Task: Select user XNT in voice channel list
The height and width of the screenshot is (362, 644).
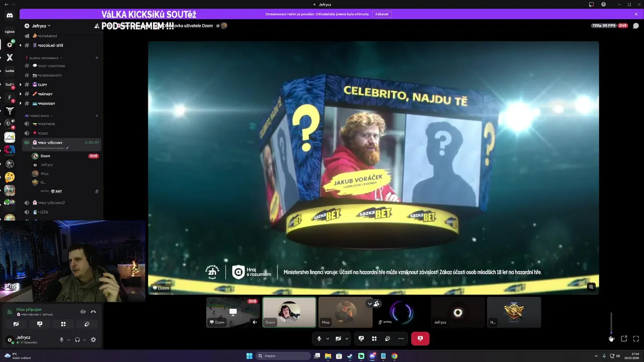Action: (x=64, y=192)
